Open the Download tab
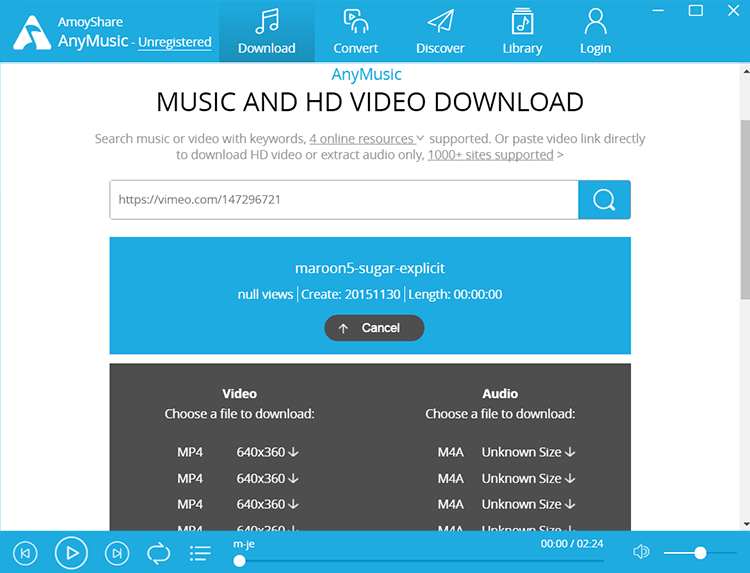The image size is (750, 573). [267, 31]
